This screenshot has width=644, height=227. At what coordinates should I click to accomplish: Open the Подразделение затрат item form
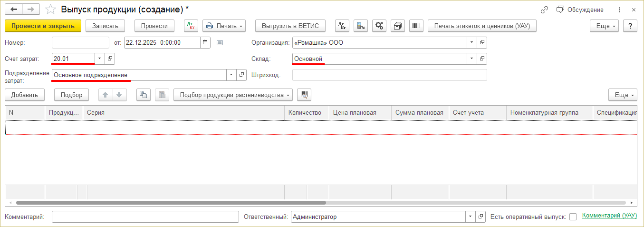click(241, 75)
